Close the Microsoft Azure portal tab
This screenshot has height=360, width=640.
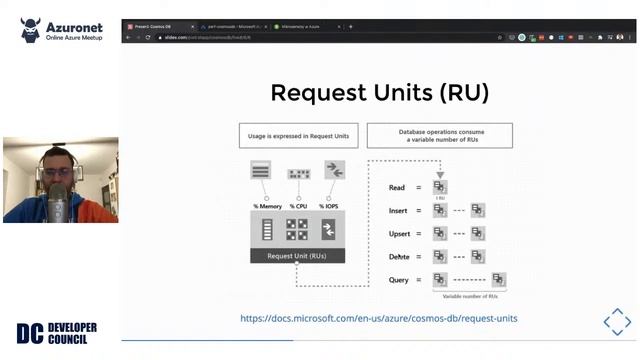(266, 27)
